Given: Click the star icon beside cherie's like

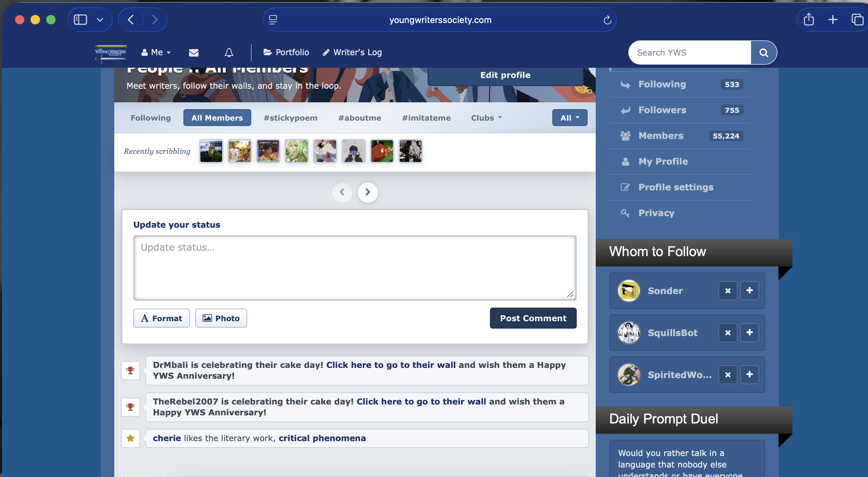Looking at the screenshot, I should coord(131,438).
